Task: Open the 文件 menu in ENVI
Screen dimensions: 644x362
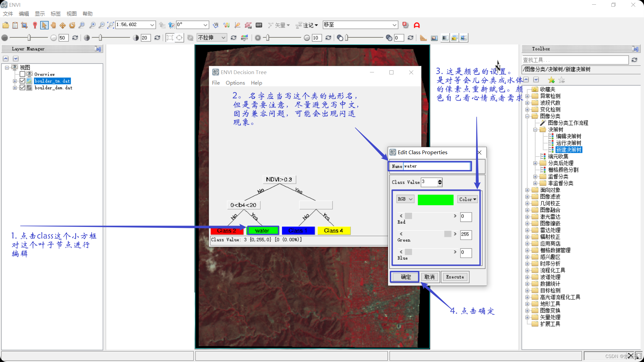Action: point(8,14)
